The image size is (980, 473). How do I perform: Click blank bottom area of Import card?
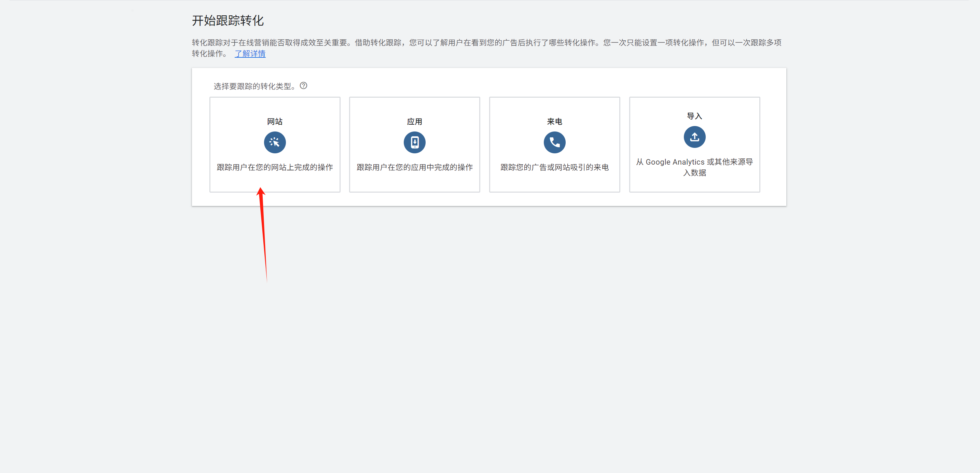694,185
